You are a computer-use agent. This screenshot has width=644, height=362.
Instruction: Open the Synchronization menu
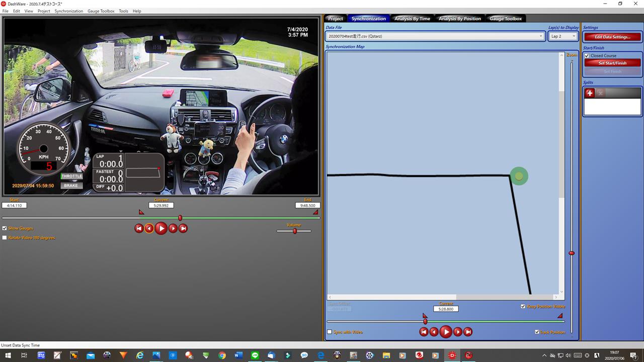(x=68, y=11)
